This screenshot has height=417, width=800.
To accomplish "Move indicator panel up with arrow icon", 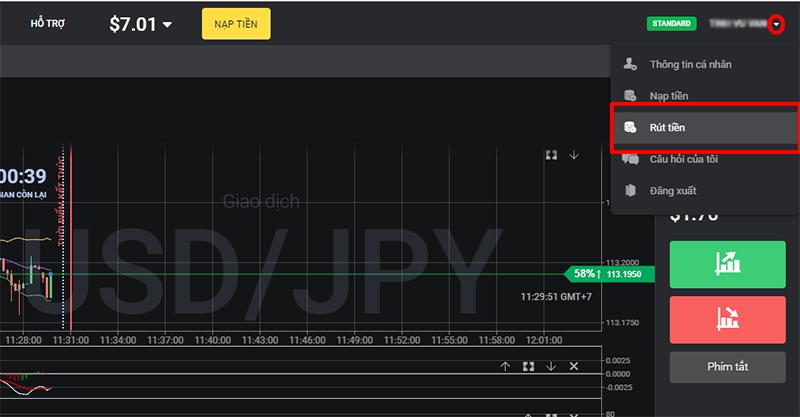I will (x=506, y=367).
